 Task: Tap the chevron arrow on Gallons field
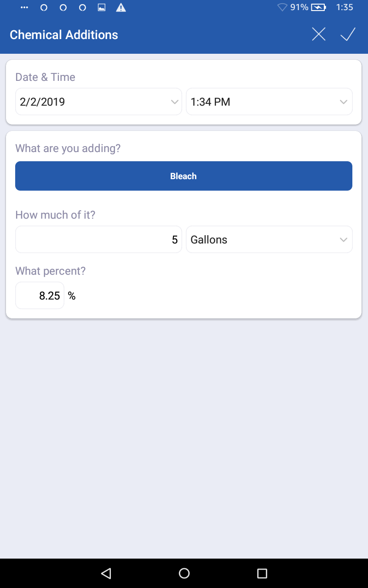tap(343, 239)
